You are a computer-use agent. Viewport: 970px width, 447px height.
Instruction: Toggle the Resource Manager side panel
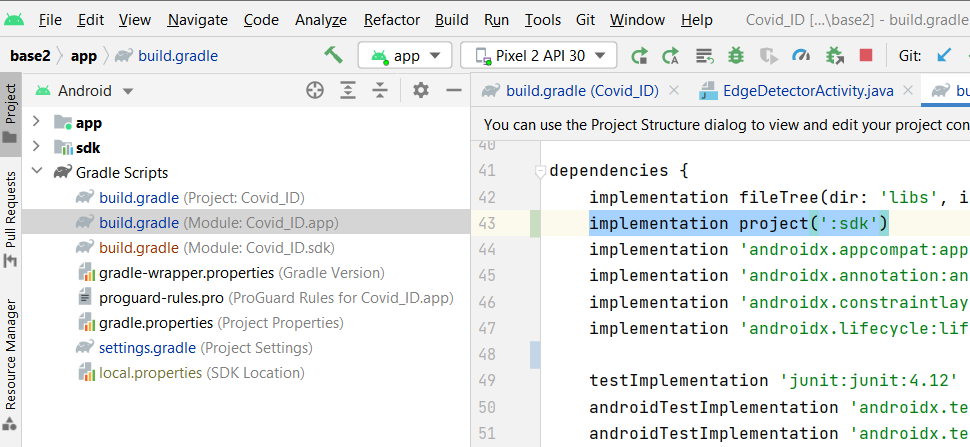(11, 354)
